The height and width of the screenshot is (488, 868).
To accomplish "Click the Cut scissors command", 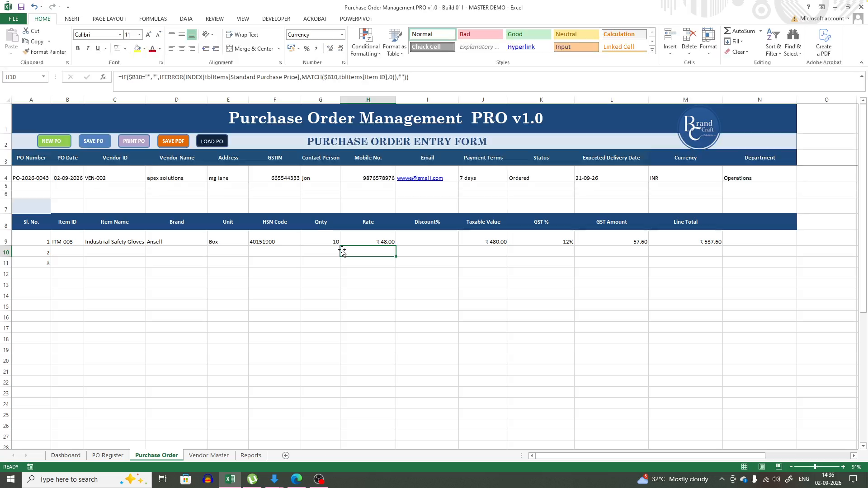I will (31, 31).
